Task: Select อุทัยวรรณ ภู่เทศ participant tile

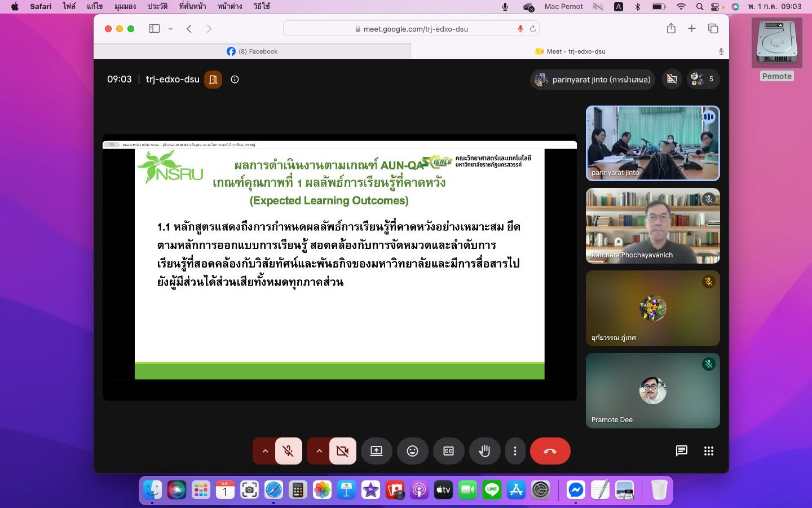Action: (x=653, y=308)
